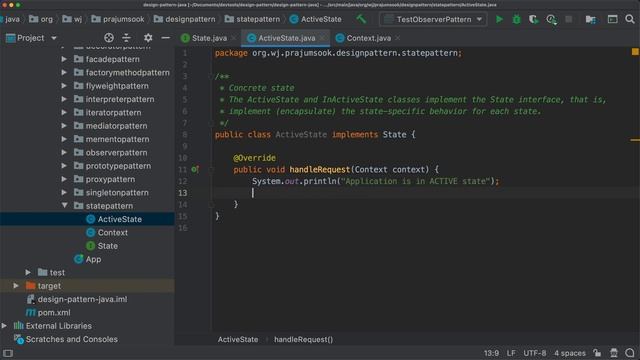Open Search Everywhere magnifier icon
The image size is (640, 360).
[x=630, y=19]
